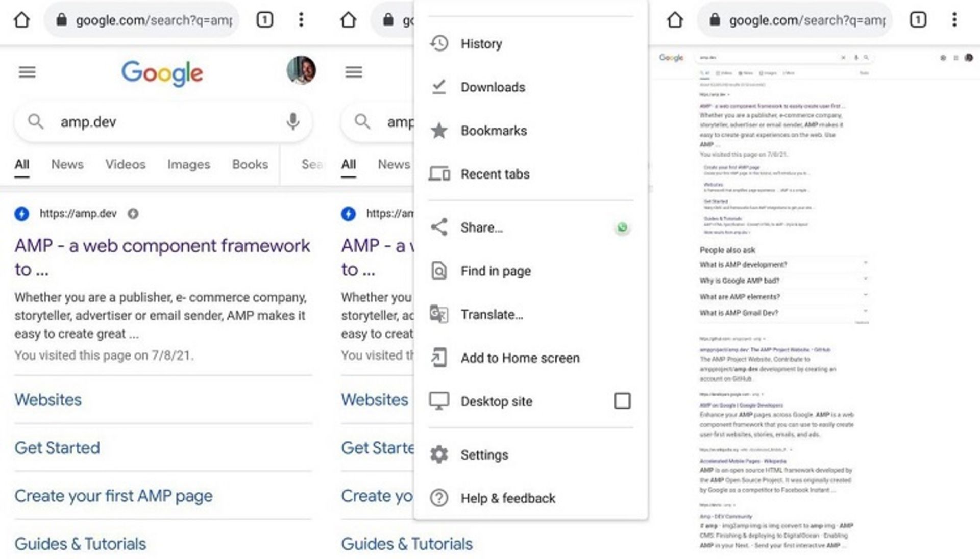Screen dimensions: 980x559
Task: Switch to the Images search tab
Action: [x=188, y=164]
